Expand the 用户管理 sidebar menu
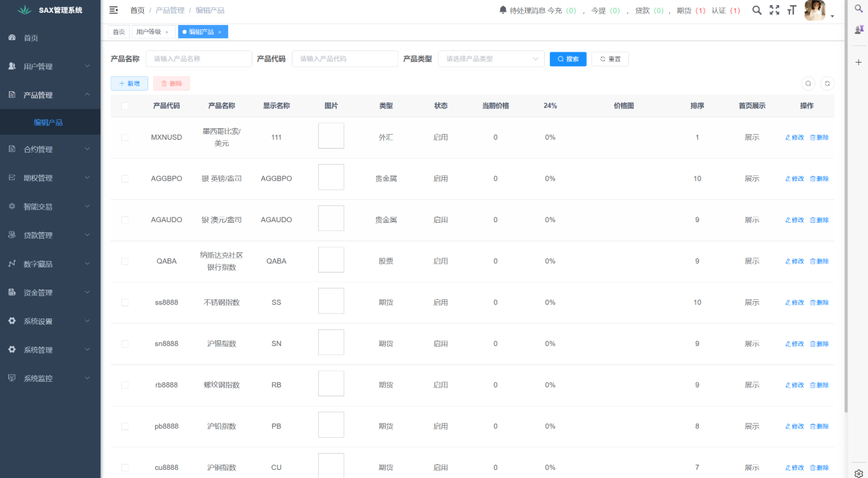 pyautogui.click(x=50, y=66)
